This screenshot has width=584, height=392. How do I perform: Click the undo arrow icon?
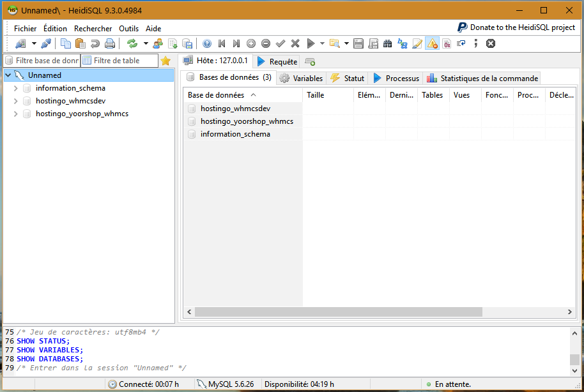tap(95, 43)
